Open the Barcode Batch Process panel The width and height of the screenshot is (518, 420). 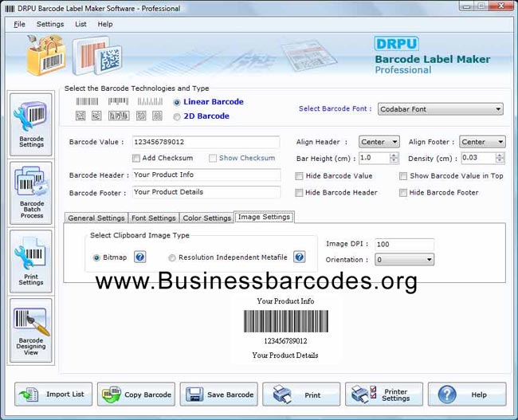[x=31, y=193]
